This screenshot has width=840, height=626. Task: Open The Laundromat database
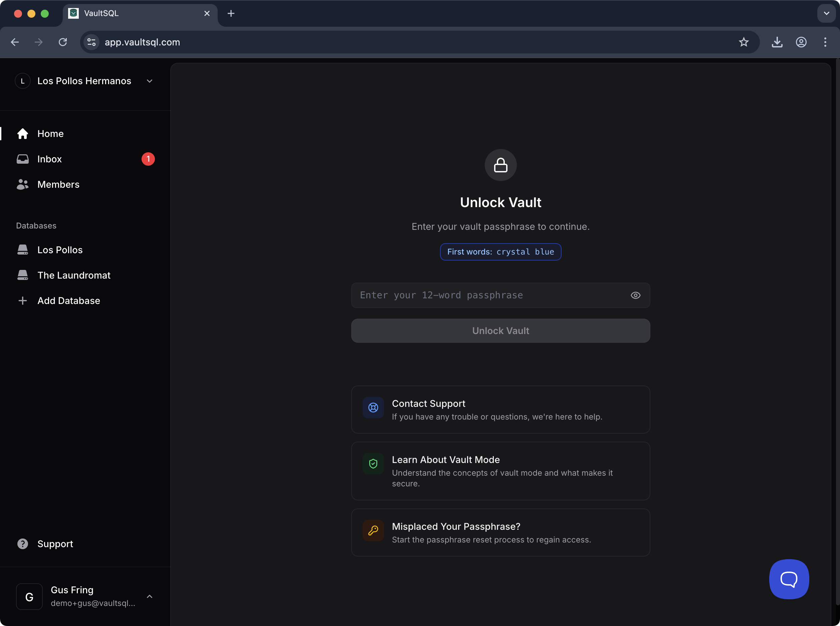85,276
